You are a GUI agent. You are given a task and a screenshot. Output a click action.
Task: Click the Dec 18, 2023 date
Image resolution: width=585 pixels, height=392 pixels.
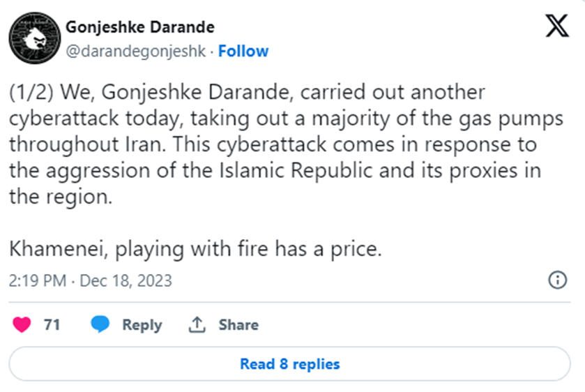(x=126, y=281)
